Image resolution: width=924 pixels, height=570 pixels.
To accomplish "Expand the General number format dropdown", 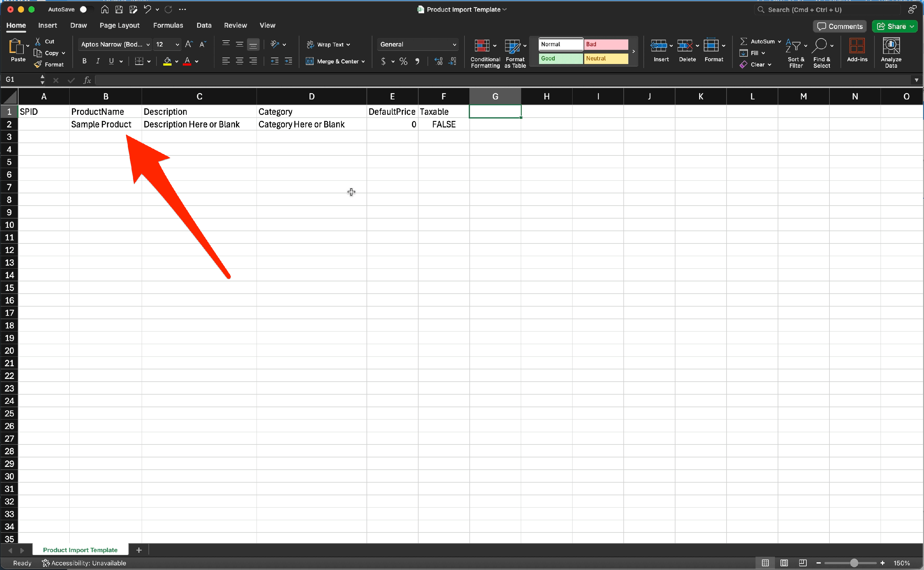I will pyautogui.click(x=454, y=45).
